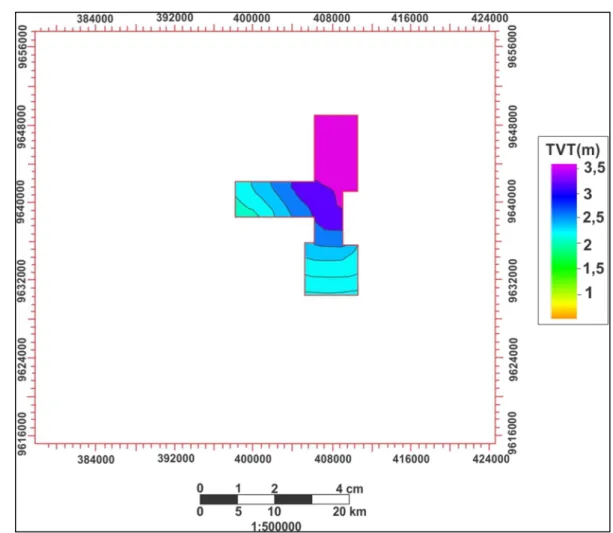Click the purple contour zone at the map junction

pos(323,205)
